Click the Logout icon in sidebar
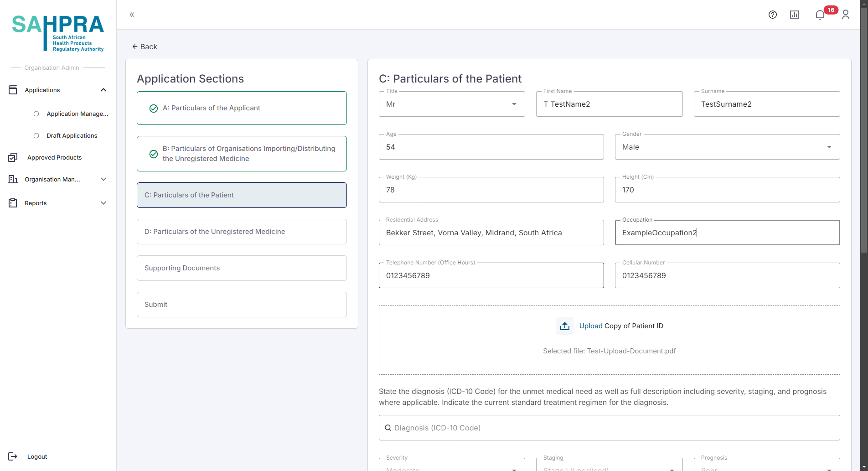The height and width of the screenshot is (471, 868). pyautogui.click(x=13, y=456)
